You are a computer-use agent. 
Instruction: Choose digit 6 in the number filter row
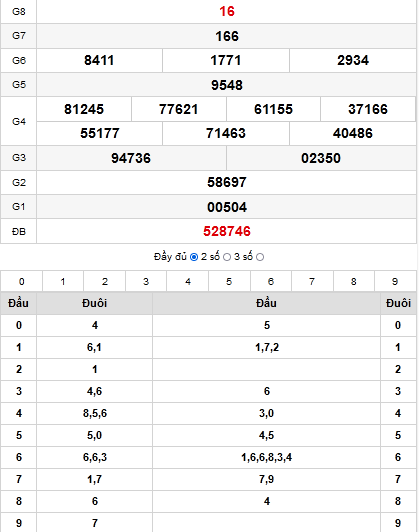[270, 281]
